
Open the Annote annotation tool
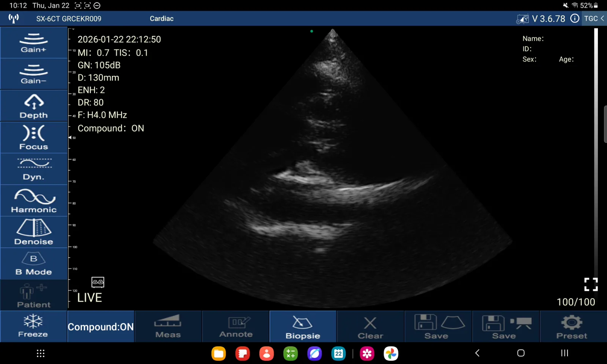236,326
